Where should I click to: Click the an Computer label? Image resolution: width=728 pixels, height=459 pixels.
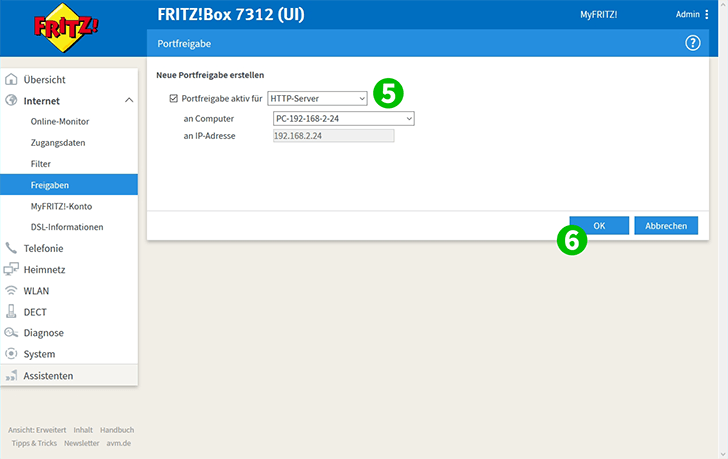pos(208,119)
